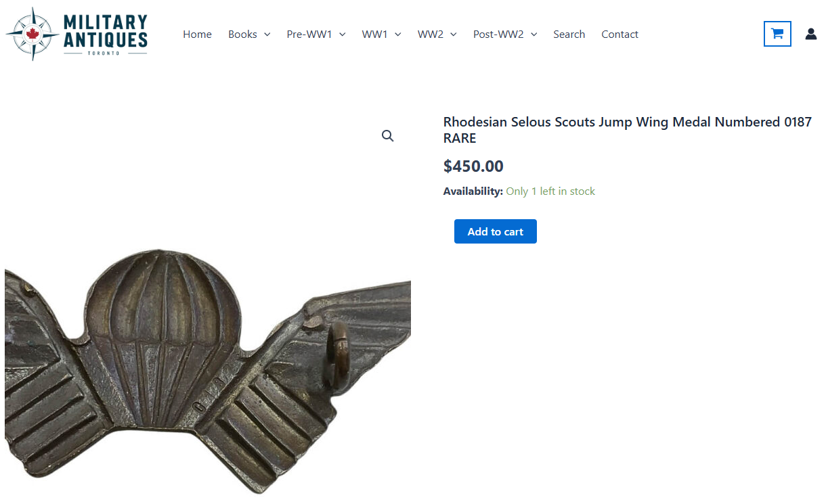Click the Military Antiques Toronto logo
The height and width of the screenshot is (504, 826).
pyautogui.click(x=77, y=34)
